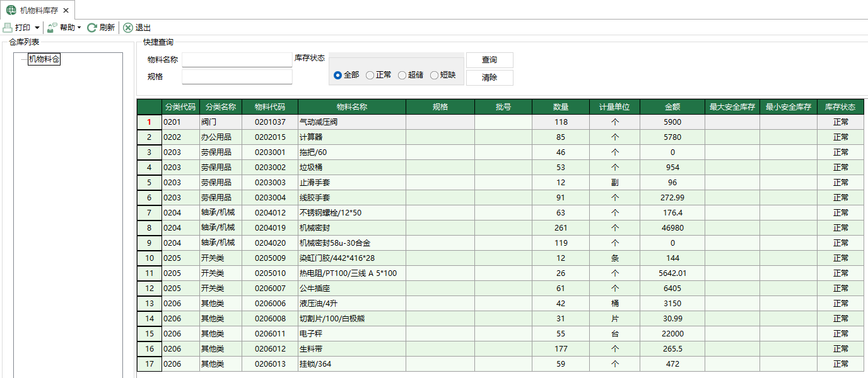868x378 pixels.
Task: Click inside the 物料名称 input field
Action: click(x=237, y=59)
